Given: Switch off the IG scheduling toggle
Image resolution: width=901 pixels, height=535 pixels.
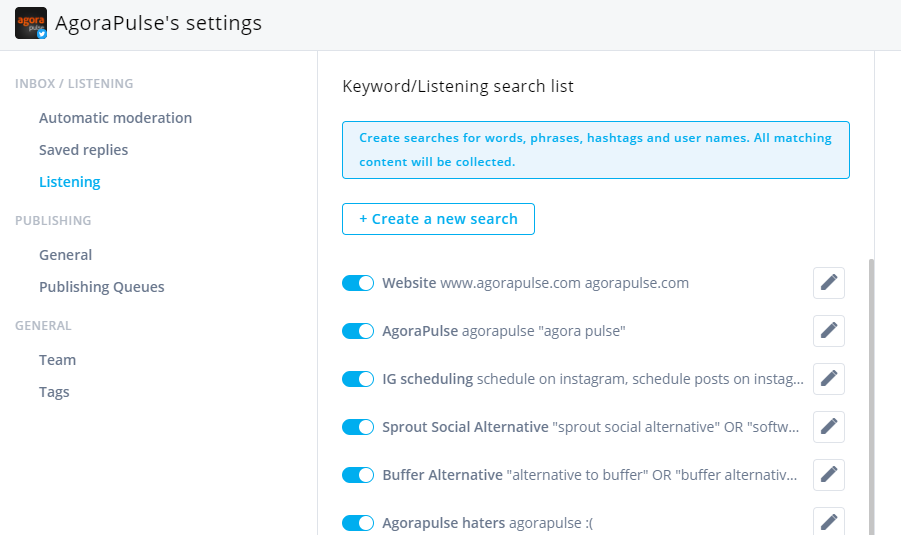Looking at the screenshot, I should [358, 379].
